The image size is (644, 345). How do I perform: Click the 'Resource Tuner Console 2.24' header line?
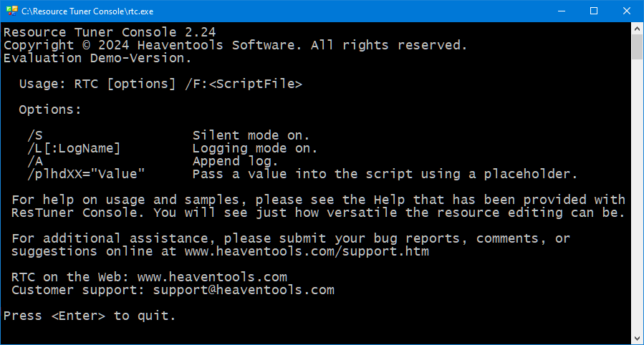[110, 32]
